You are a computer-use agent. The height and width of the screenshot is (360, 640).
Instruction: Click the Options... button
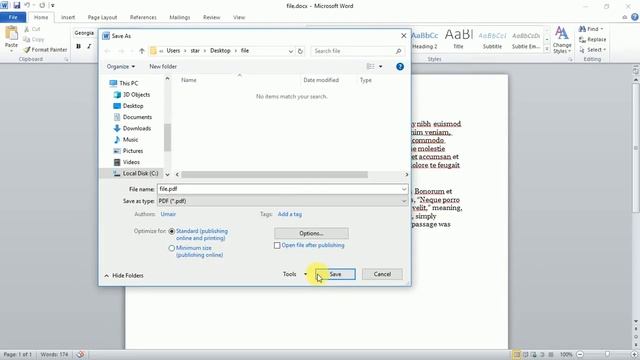click(x=311, y=233)
